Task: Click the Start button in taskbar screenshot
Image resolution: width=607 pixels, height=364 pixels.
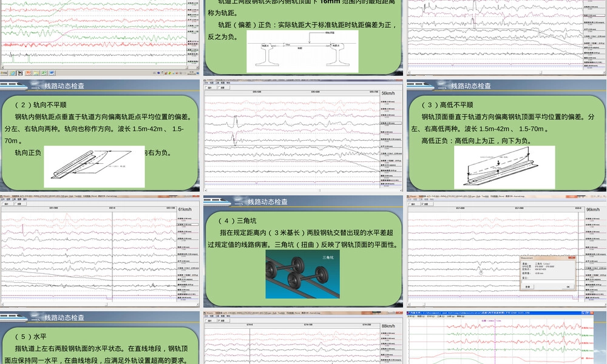Action: [x=4, y=73]
